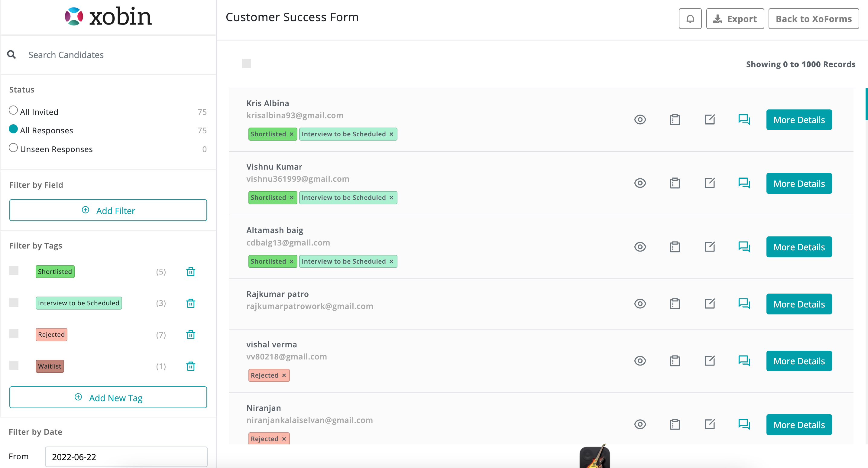
Task: Remove Shortlisted tag from Kris Albina
Action: [291, 134]
